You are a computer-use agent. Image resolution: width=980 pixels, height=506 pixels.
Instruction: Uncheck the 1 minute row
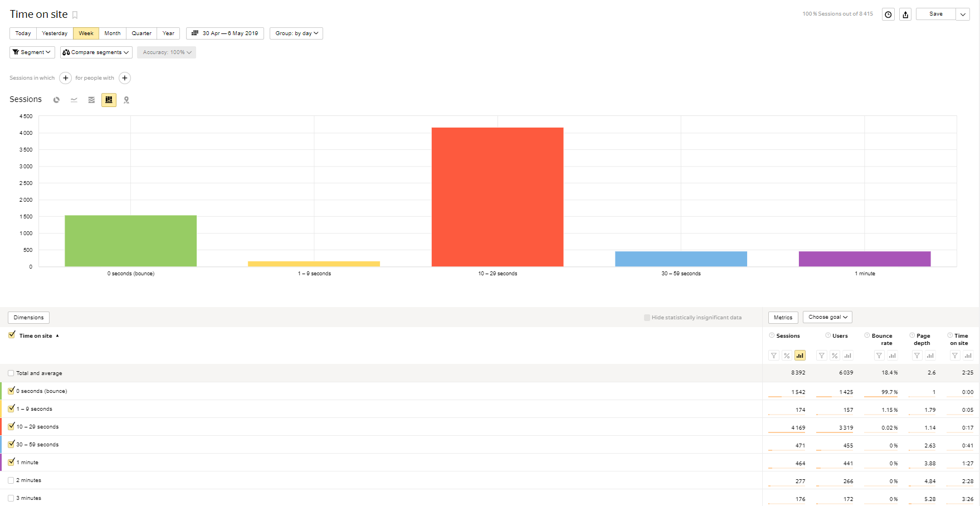[11, 462]
